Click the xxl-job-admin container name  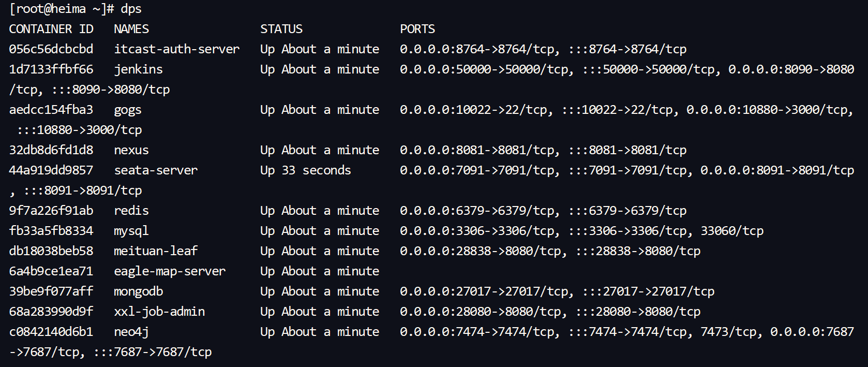[x=159, y=312]
